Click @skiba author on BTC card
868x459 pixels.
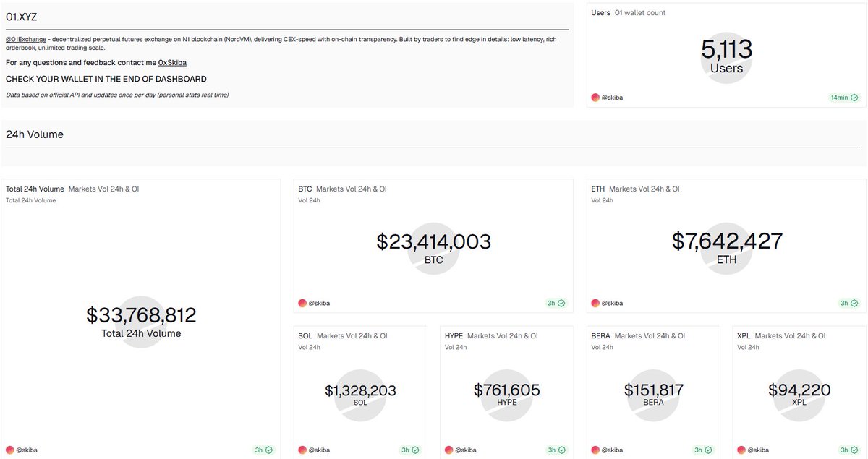click(320, 304)
